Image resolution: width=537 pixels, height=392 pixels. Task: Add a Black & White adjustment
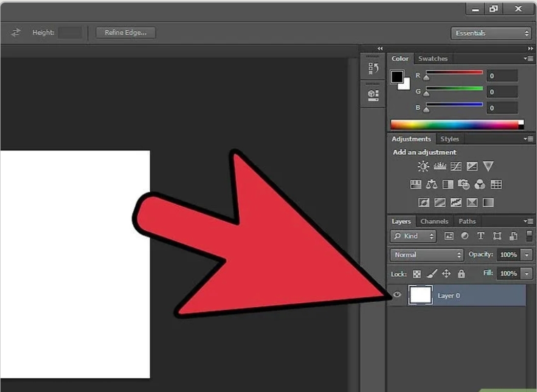click(448, 185)
